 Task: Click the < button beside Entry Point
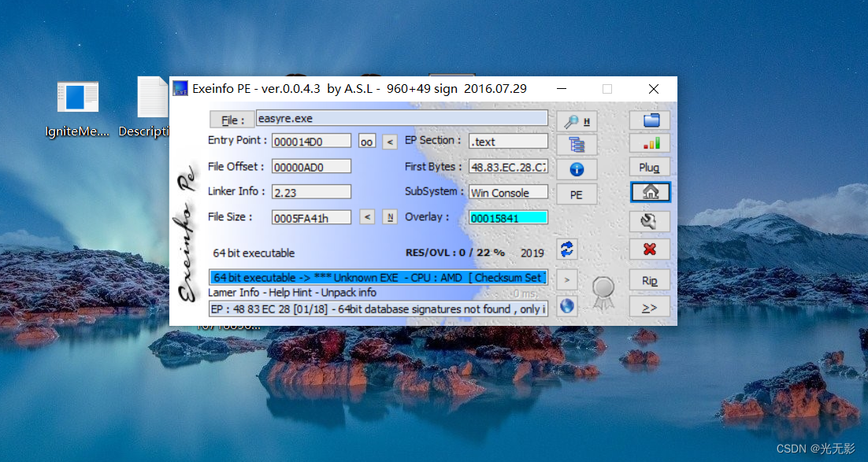click(390, 142)
